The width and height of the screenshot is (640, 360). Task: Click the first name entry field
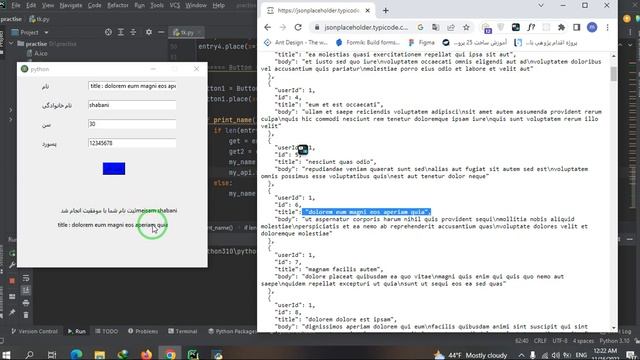(132, 86)
